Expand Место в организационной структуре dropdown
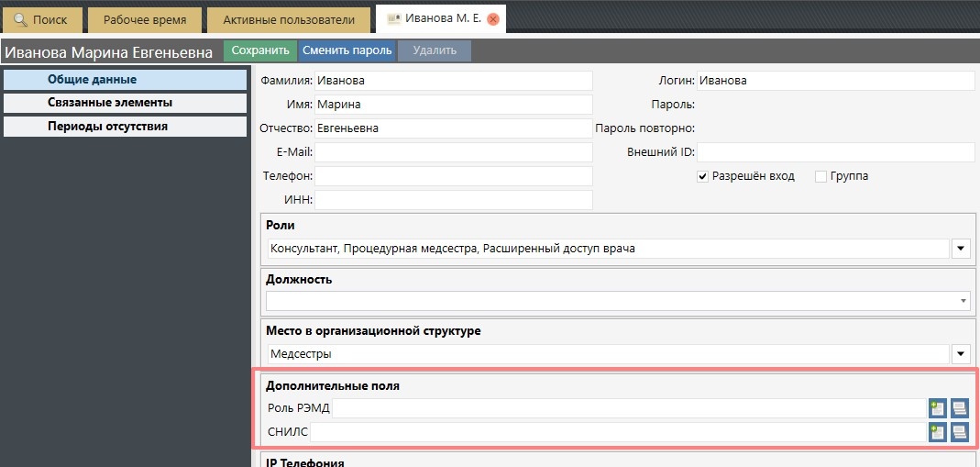This screenshot has width=980, height=467. pos(961,353)
